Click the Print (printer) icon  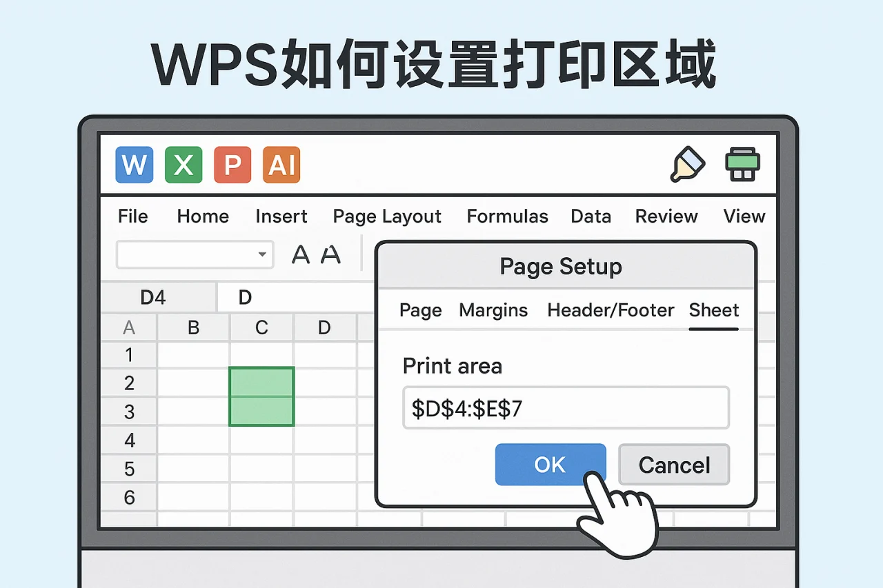742,164
